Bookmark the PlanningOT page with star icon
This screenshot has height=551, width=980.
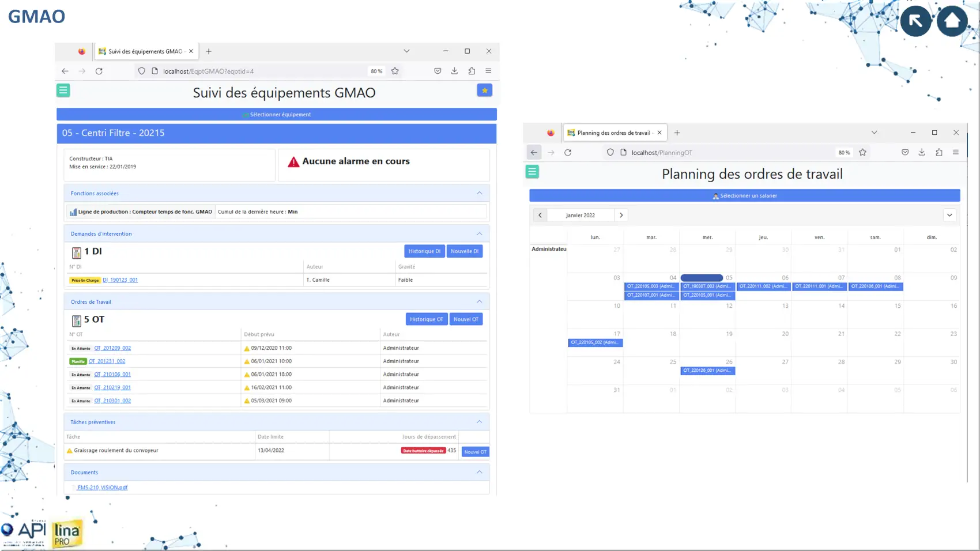pyautogui.click(x=862, y=153)
